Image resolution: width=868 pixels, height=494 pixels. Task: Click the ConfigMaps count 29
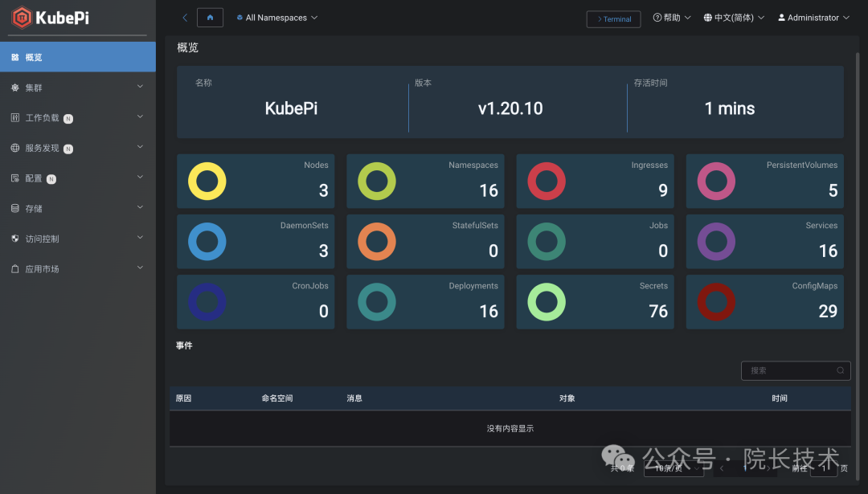click(828, 312)
